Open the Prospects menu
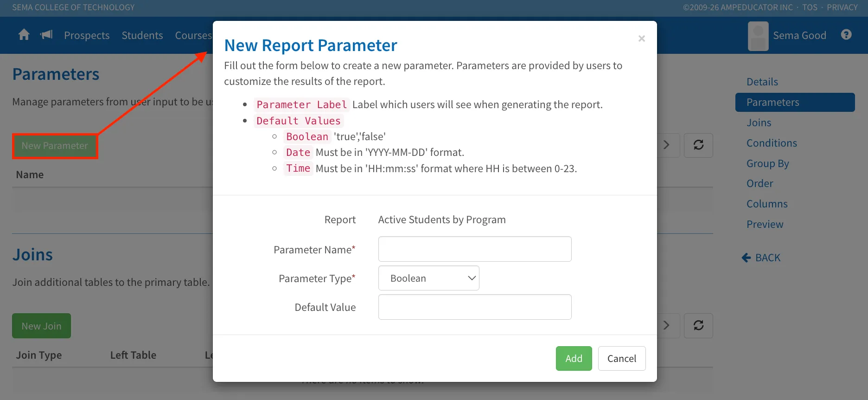Screen dimensions: 868x400 [87, 35]
